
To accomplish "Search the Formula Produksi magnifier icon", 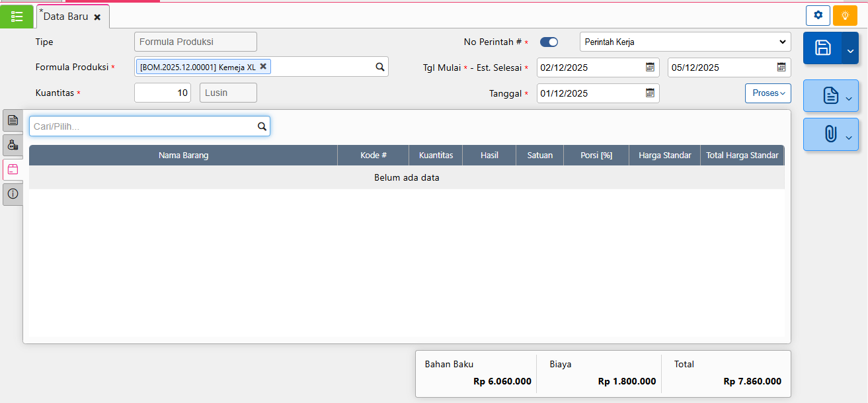I will pyautogui.click(x=380, y=67).
